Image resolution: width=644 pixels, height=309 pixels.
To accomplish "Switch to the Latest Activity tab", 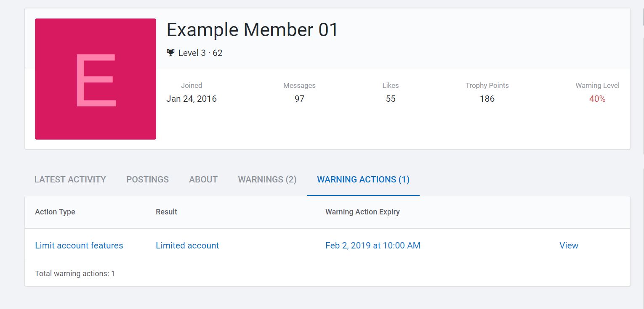I will click(70, 180).
